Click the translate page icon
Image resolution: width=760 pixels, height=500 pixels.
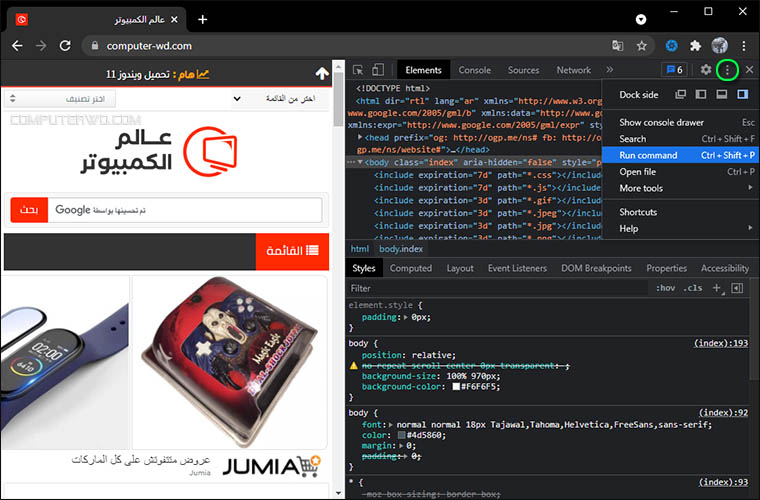click(618, 46)
